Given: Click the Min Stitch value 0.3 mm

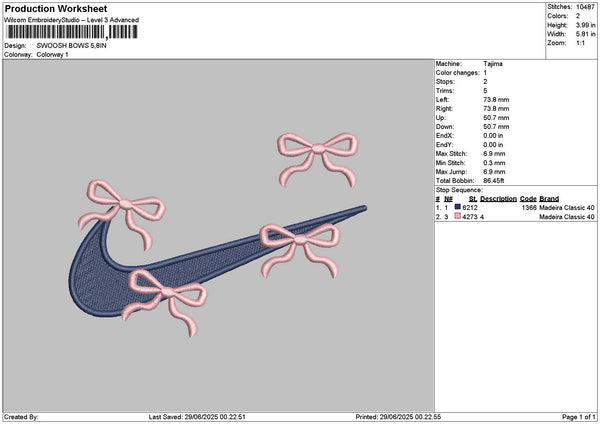Looking at the screenshot, I should [494, 163].
